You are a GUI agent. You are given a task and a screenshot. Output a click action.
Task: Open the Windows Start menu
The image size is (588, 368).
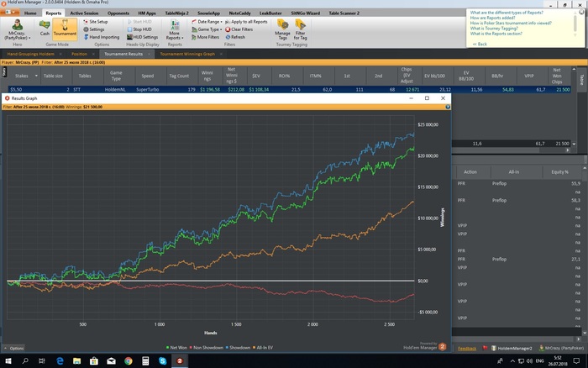tap(8, 361)
